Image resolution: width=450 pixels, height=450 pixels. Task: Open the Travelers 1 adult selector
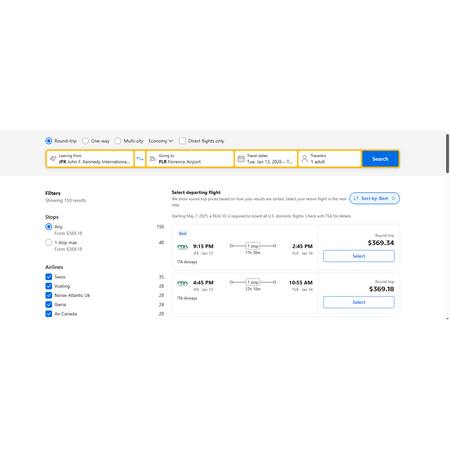click(329, 159)
